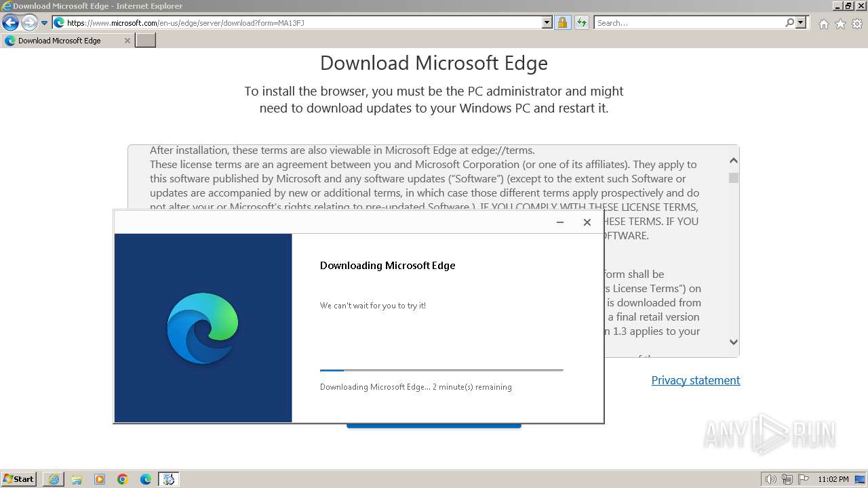Open Google Chrome from the taskbar
The height and width of the screenshot is (488, 868).
[x=123, y=479]
